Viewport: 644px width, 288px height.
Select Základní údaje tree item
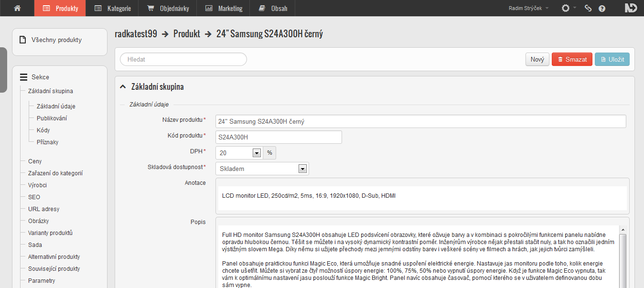[x=56, y=107]
